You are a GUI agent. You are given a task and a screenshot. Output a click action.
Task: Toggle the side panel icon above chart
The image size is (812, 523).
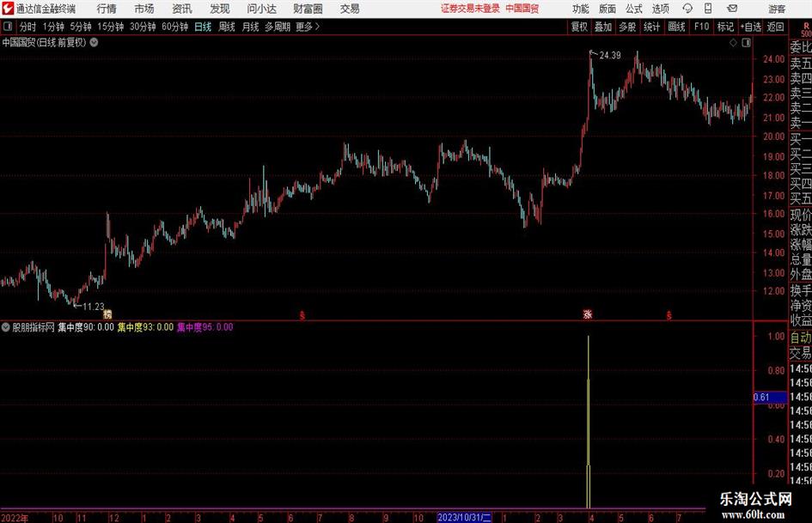(746, 43)
